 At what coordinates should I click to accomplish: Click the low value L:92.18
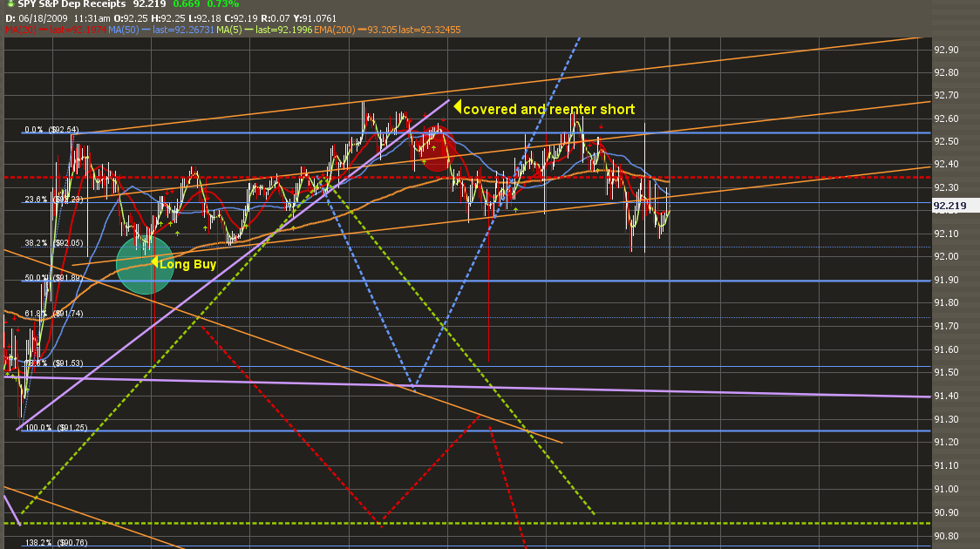point(204,18)
